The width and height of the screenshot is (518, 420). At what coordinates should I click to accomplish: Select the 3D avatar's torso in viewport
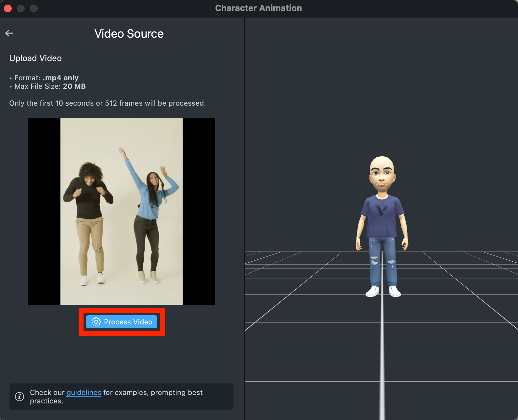click(382, 216)
